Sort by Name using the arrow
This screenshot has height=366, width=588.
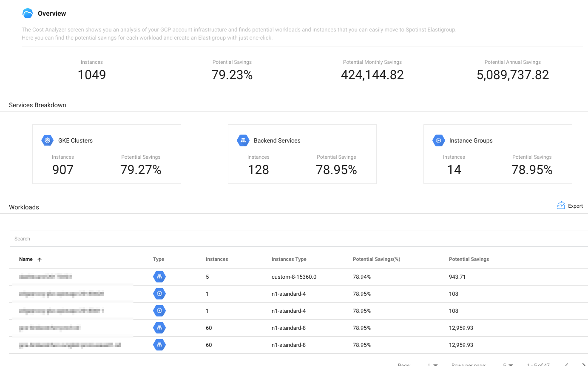click(40, 259)
